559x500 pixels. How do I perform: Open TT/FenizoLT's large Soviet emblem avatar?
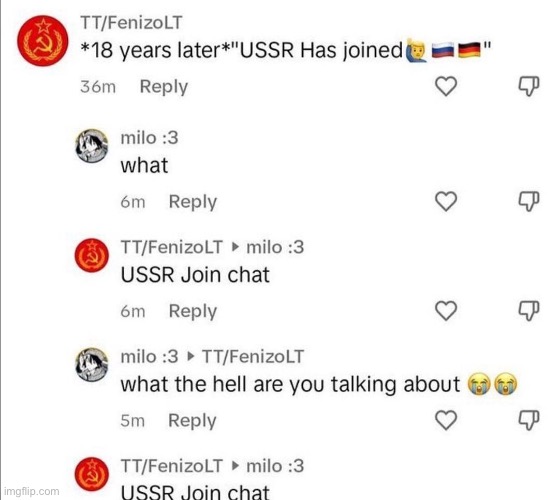43,41
